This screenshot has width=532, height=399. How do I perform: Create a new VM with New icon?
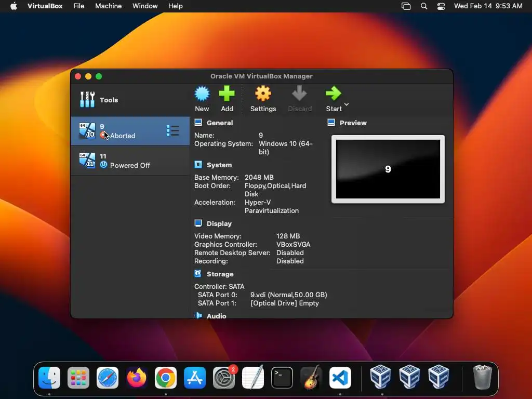point(202,94)
